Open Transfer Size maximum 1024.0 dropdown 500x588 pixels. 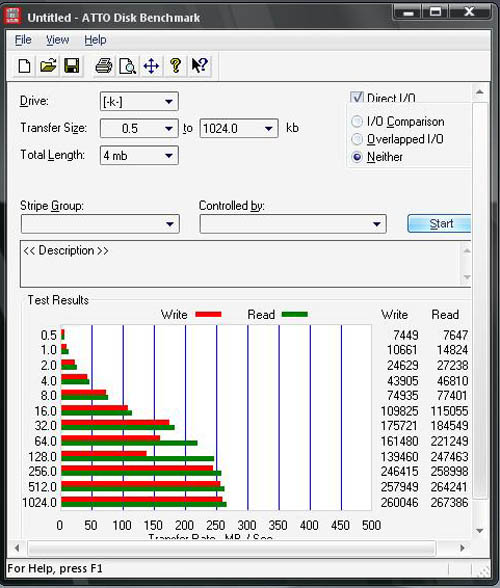click(268, 129)
